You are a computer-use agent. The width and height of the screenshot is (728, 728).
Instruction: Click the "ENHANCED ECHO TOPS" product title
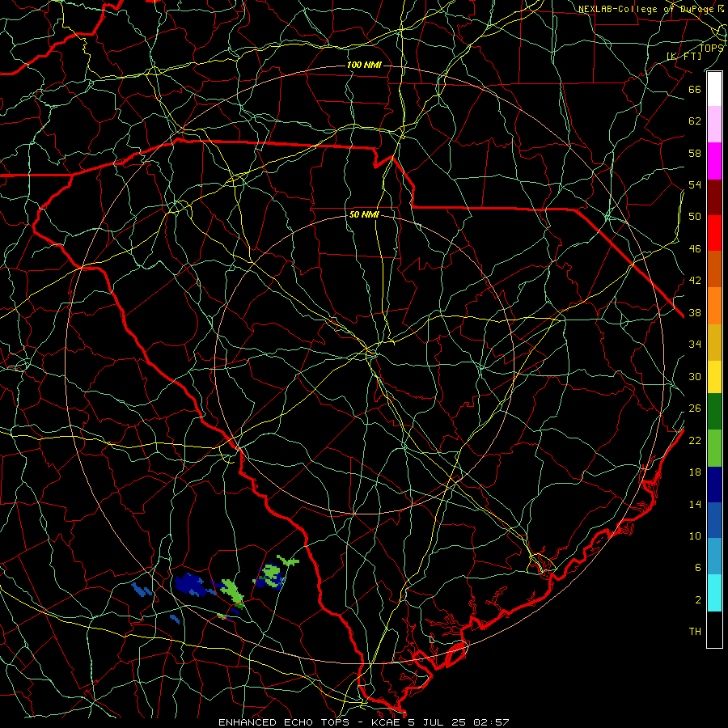click(283, 722)
